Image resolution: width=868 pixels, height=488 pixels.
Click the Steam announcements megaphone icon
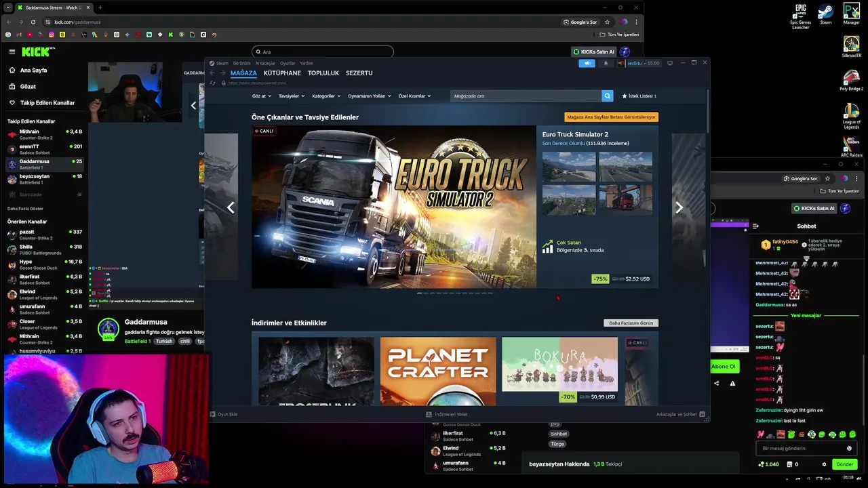pyautogui.click(x=587, y=63)
